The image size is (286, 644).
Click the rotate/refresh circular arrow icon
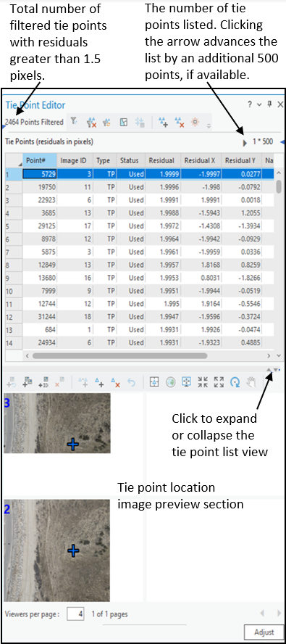coord(235,383)
